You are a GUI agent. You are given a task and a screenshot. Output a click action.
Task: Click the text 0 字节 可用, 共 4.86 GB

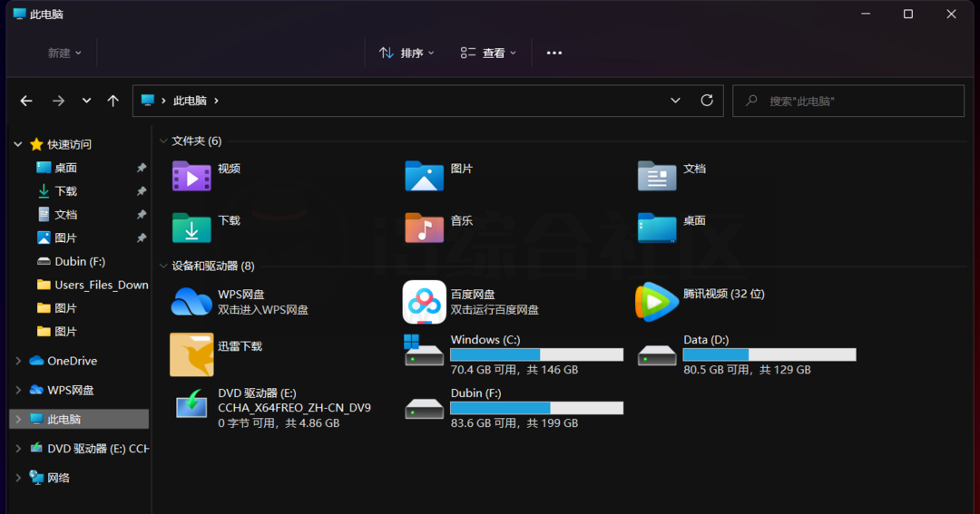click(279, 422)
